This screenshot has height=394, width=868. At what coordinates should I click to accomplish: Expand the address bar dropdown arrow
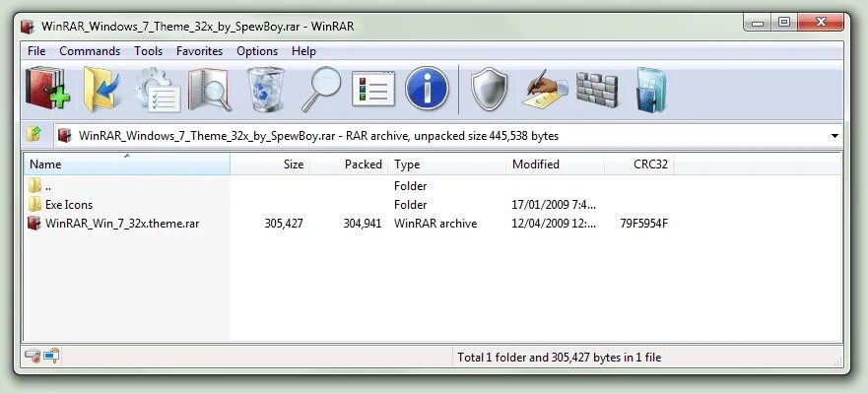pos(835,136)
